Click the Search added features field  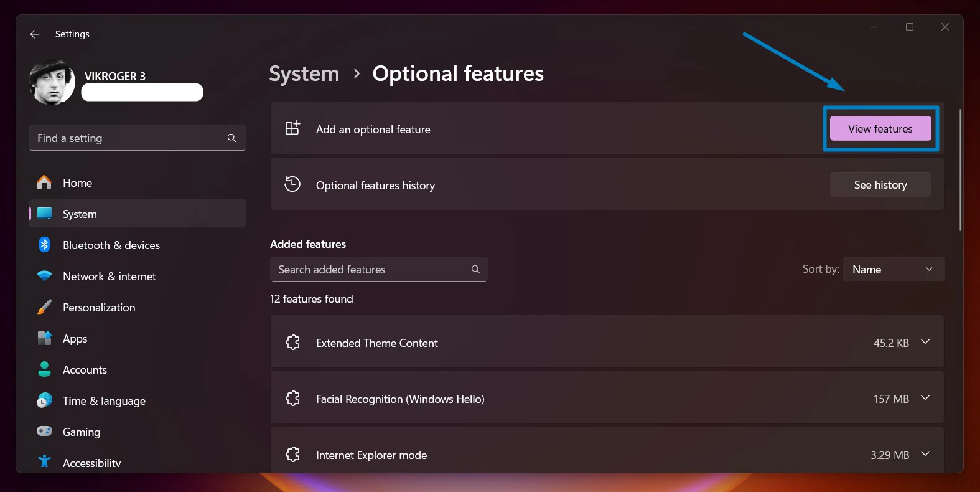pyautogui.click(x=378, y=270)
